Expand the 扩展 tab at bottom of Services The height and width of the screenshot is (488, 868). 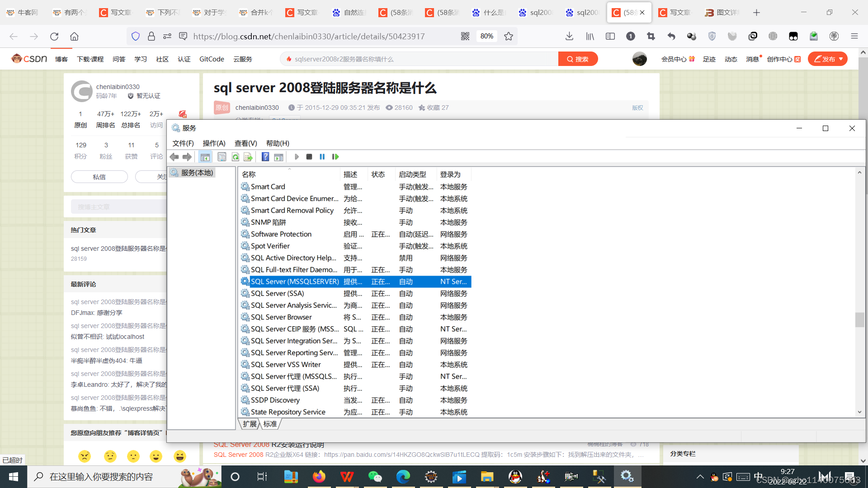click(251, 424)
